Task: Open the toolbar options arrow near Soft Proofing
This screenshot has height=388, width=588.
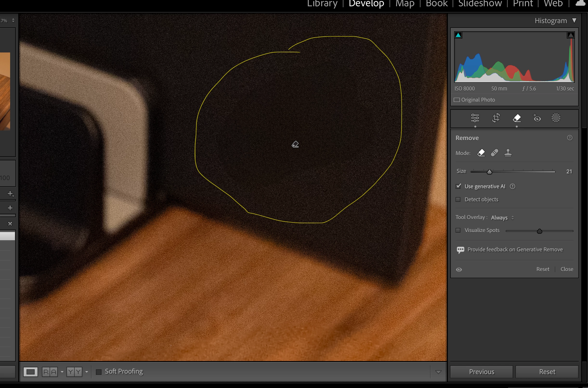Action: 438,372
